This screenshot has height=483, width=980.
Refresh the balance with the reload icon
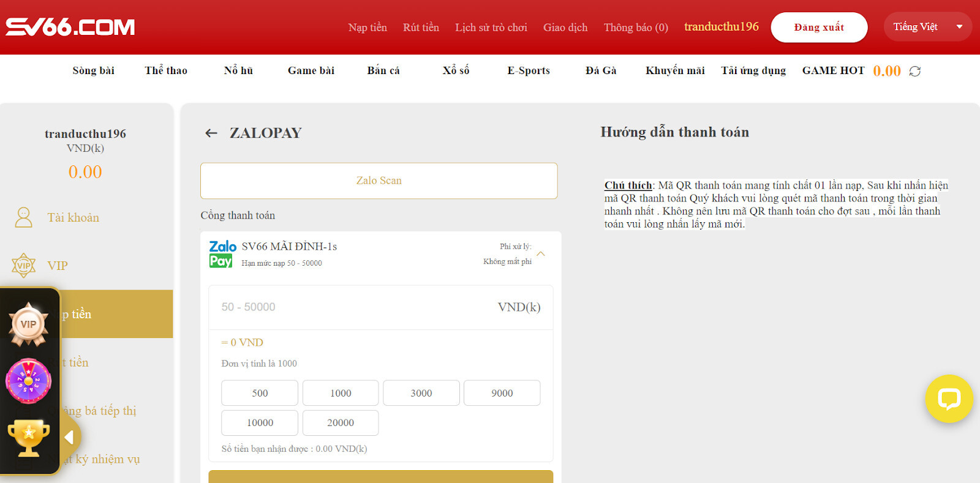(x=914, y=71)
